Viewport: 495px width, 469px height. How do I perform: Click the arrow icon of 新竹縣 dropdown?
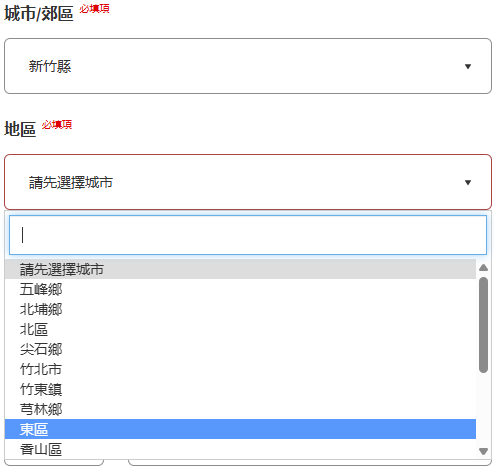(x=468, y=66)
